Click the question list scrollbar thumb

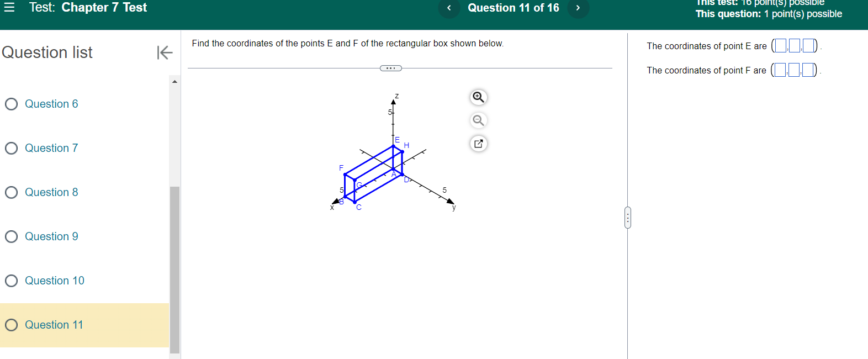coord(175,270)
